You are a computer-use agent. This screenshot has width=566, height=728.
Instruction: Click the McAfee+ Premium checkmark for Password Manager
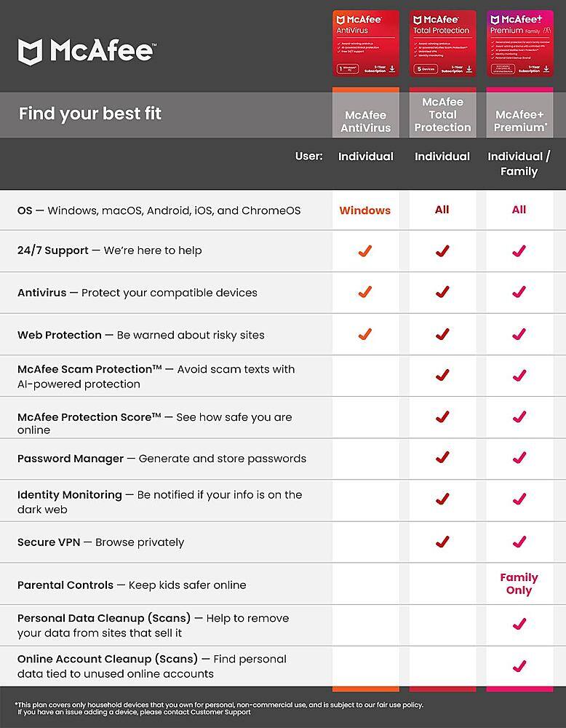pyautogui.click(x=519, y=458)
